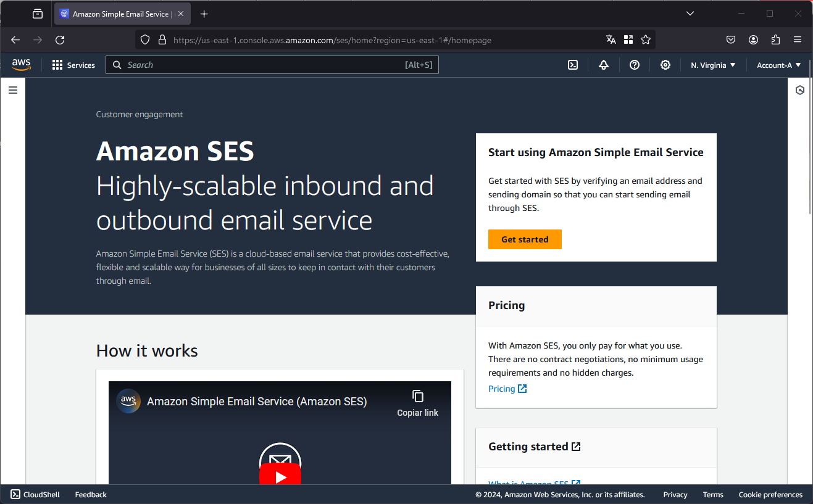813x504 pixels.
Task: Open Firefox recent browsing tab list icon
Action: coord(38,14)
